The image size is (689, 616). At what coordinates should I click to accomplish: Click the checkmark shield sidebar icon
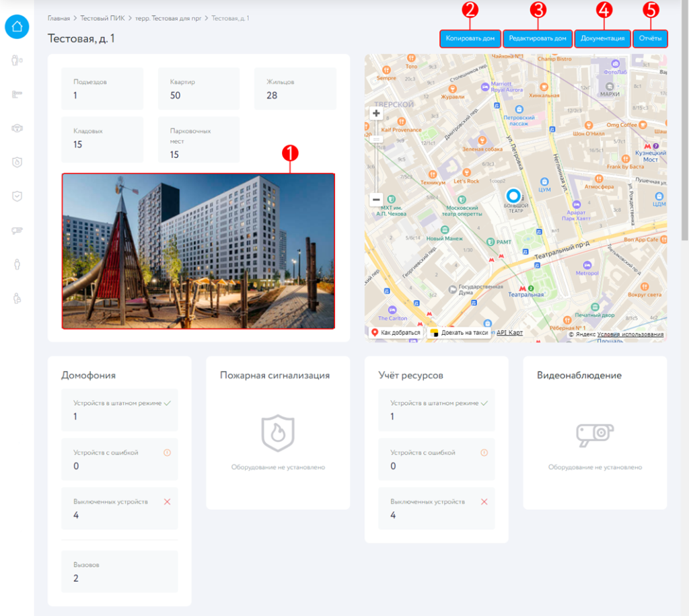point(17,196)
